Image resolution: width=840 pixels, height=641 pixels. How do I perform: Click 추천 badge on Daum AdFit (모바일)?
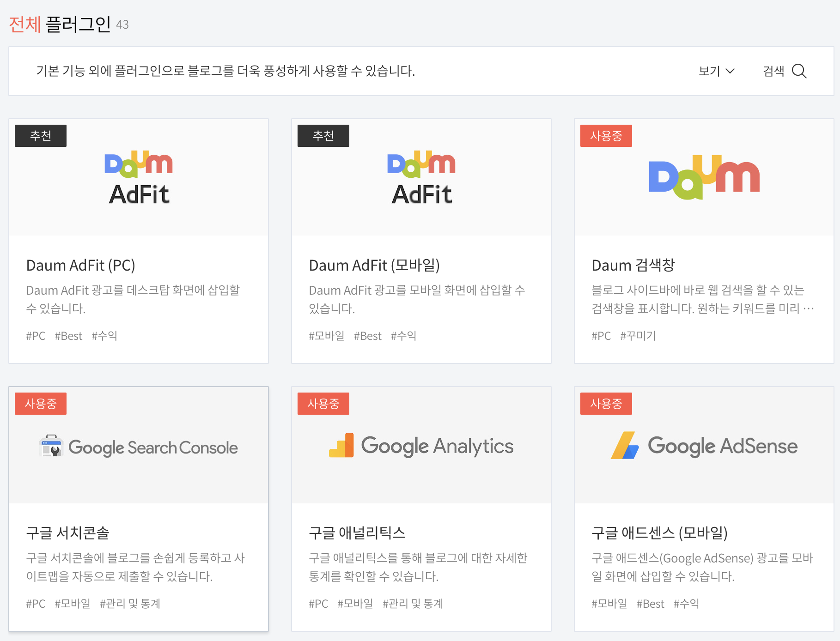click(x=323, y=136)
